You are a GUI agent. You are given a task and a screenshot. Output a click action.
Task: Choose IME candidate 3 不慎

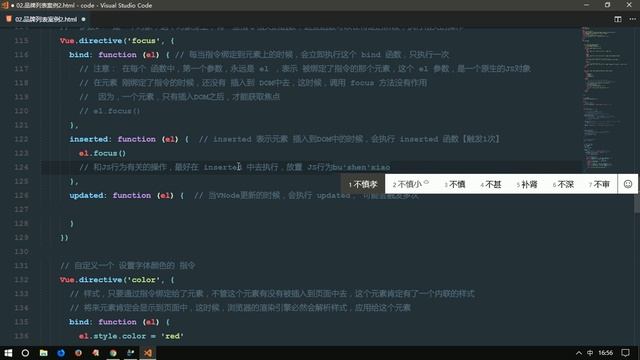(455, 184)
